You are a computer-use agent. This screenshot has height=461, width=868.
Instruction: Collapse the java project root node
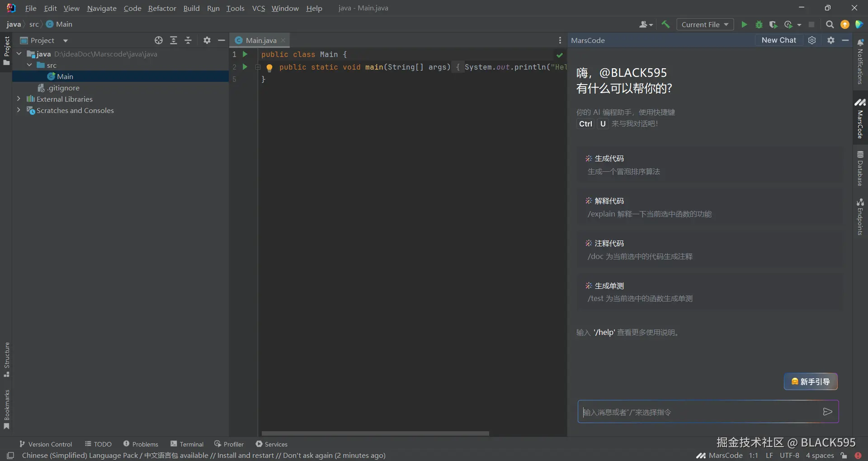click(19, 54)
